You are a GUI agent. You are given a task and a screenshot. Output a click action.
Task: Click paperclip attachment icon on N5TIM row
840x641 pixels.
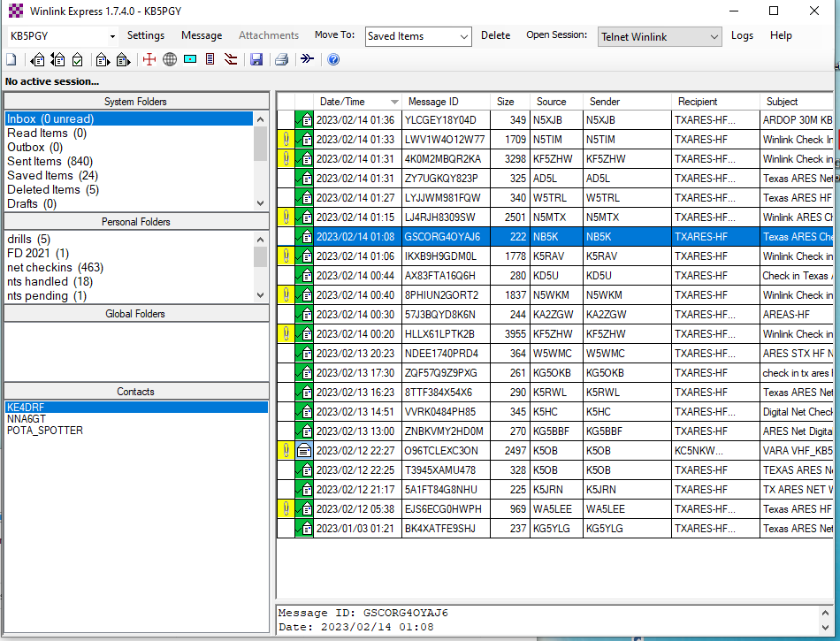click(286, 140)
